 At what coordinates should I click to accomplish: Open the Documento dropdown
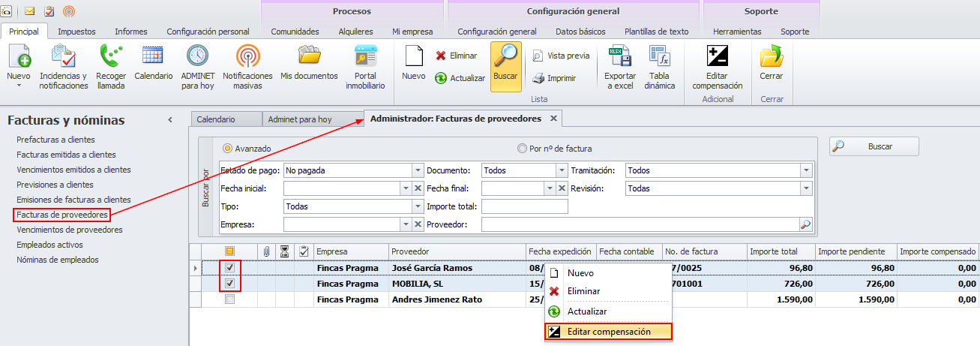(561, 170)
